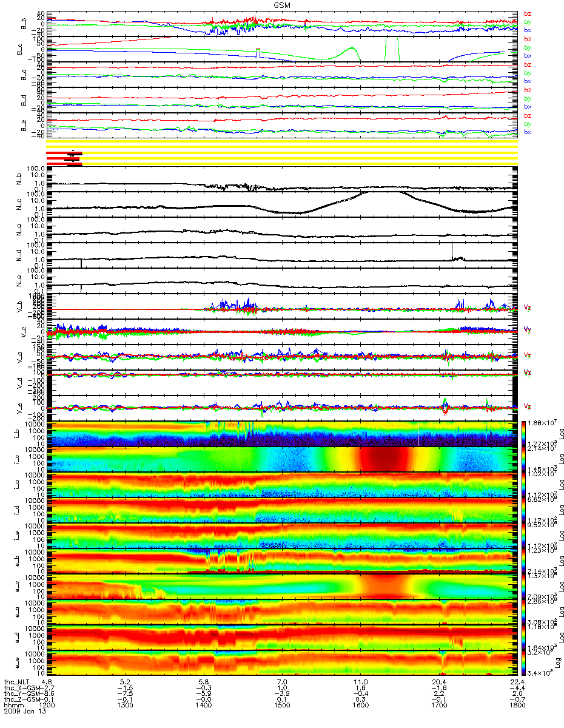
Task: Select the bx legend of B_c panel
Action: [x=528, y=56]
